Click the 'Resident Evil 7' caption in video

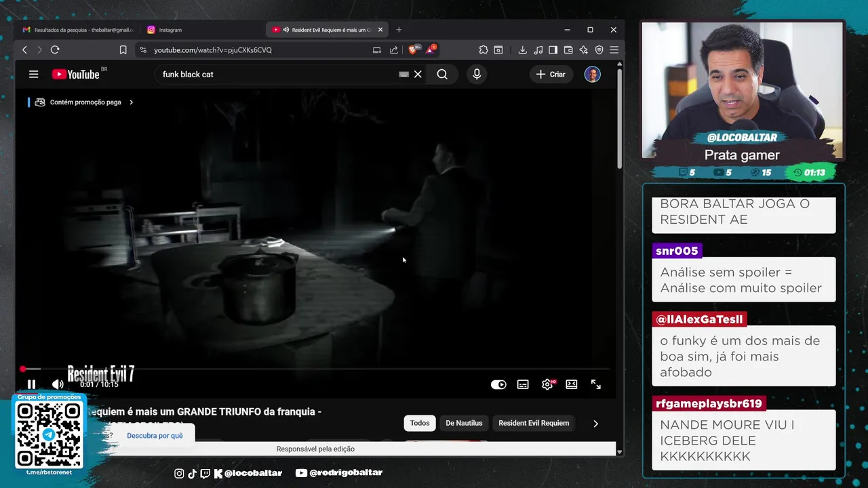(x=101, y=373)
